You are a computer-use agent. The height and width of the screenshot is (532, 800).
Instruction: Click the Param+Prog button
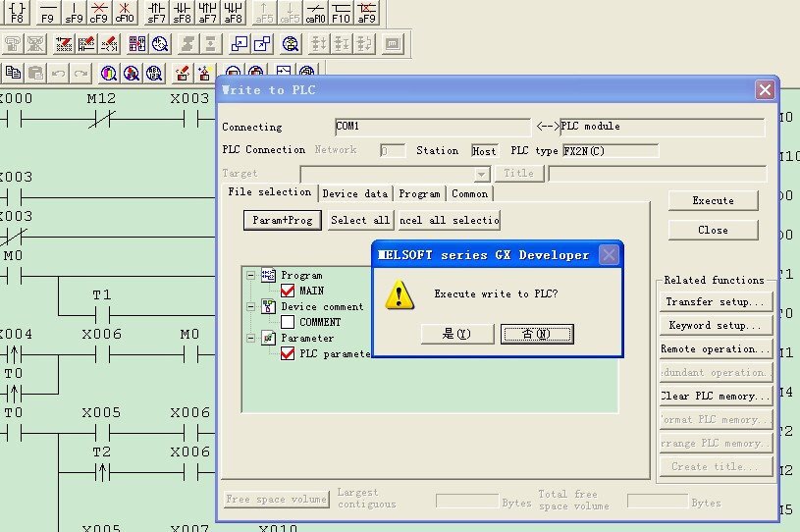tap(283, 220)
